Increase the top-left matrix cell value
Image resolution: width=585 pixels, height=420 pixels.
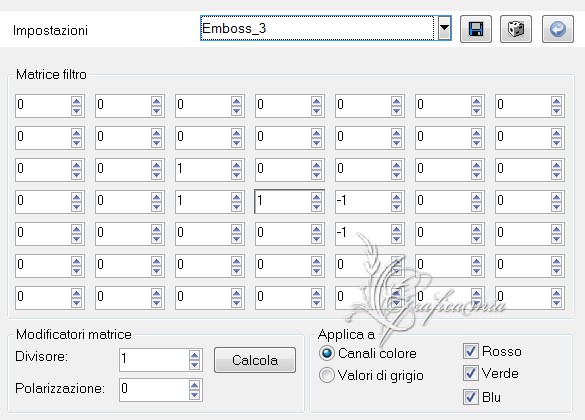click(76, 101)
